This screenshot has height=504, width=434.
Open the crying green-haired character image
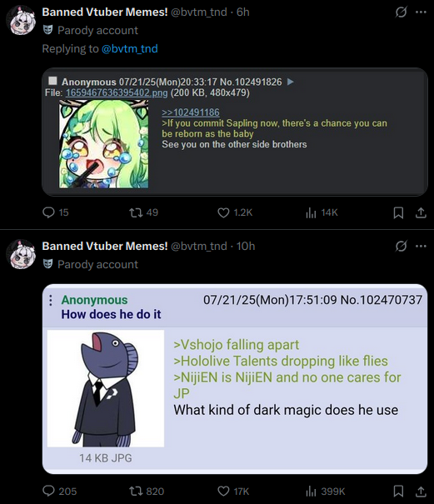tap(103, 143)
